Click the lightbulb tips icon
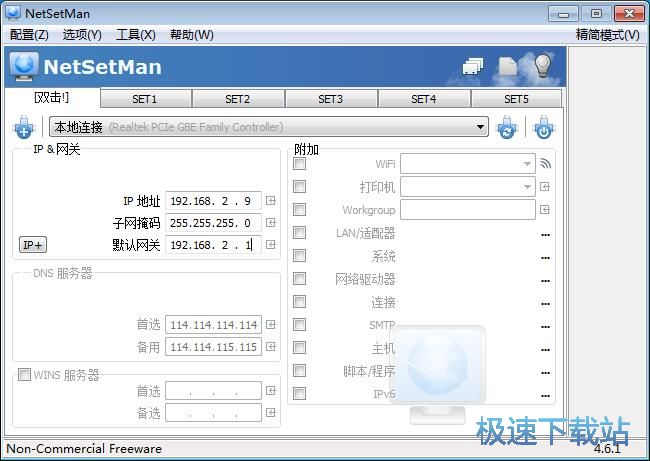The width and height of the screenshot is (650, 461). coord(543,66)
